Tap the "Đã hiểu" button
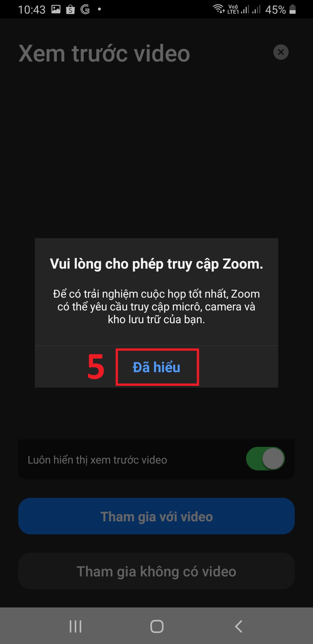Viewport: 313px width, 644px height. pyautogui.click(x=157, y=367)
